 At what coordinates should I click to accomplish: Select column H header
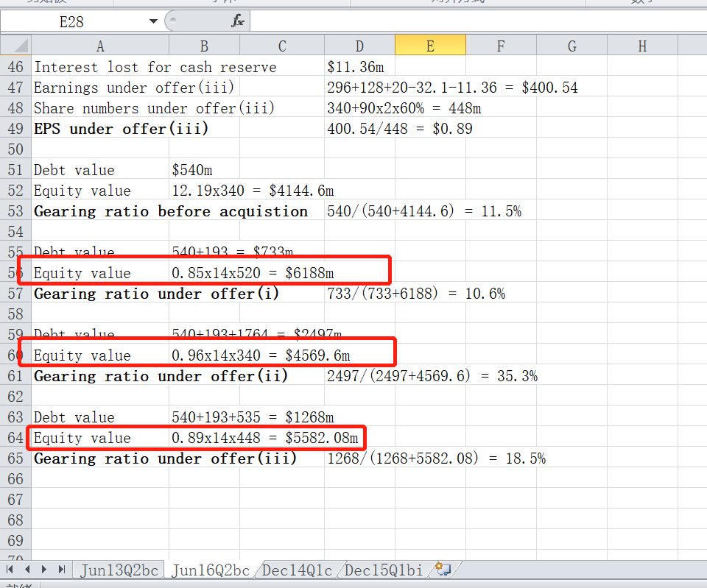[x=642, y=46]
